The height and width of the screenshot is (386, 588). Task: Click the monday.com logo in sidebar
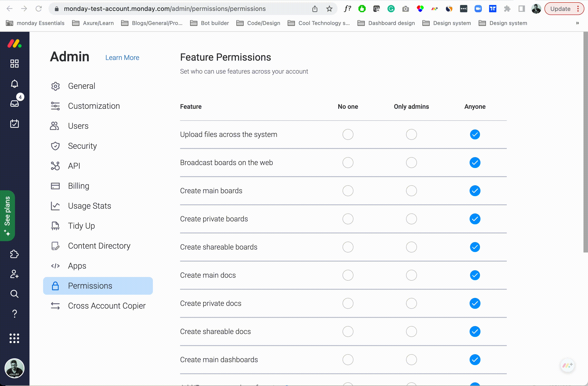tap(14, 44)
